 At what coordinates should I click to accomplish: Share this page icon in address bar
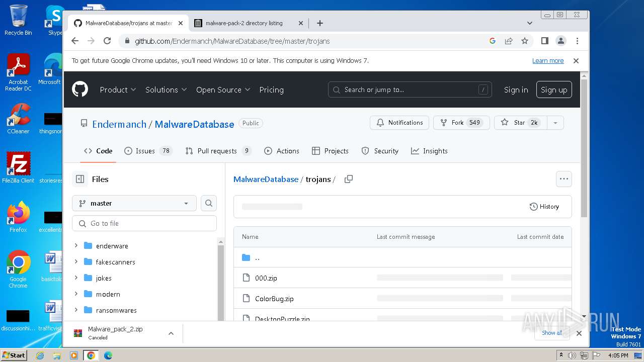click(x=509, y=41)
